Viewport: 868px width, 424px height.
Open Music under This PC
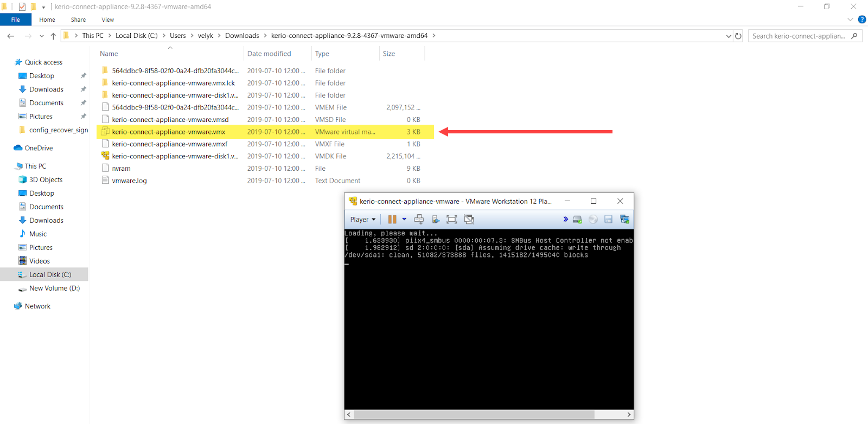38,234
